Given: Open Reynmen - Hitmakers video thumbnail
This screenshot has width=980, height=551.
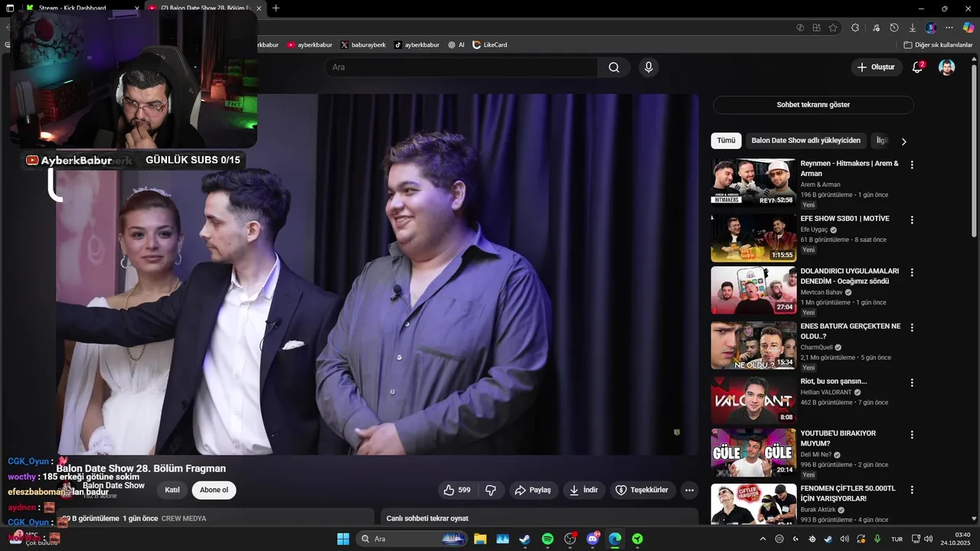Looking at the screenshot, I should pyautogui.click(x=753, y=182).
